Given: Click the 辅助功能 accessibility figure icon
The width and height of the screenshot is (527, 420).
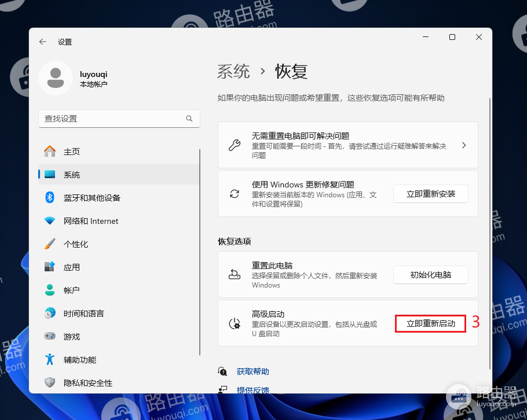Looking at the screenshot, I should click(x=50, y=359).
